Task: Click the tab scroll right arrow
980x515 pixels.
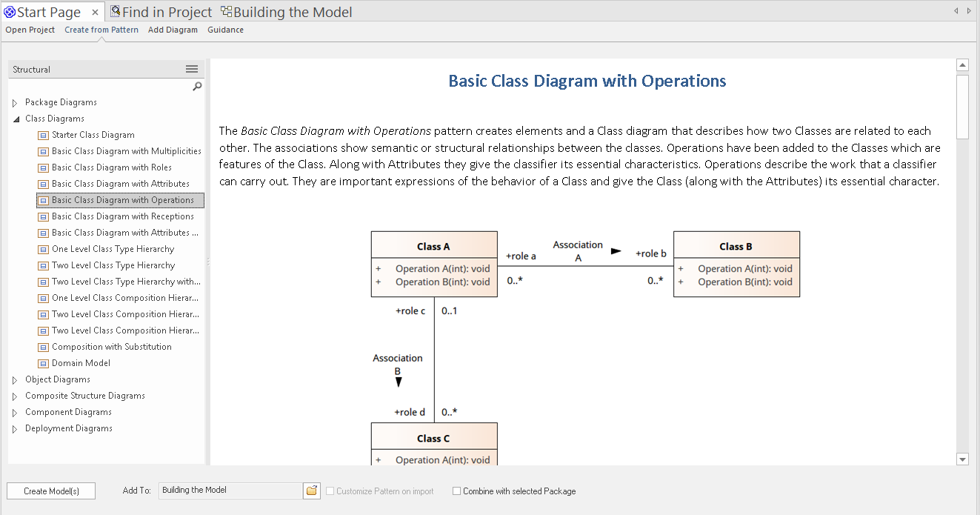Action: point(970,11)
